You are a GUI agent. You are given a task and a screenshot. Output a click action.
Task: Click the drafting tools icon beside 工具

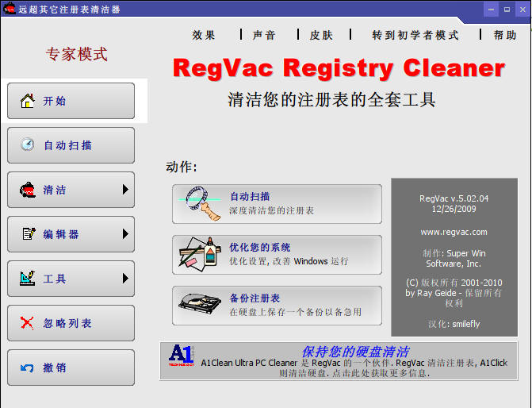(28, 279)
